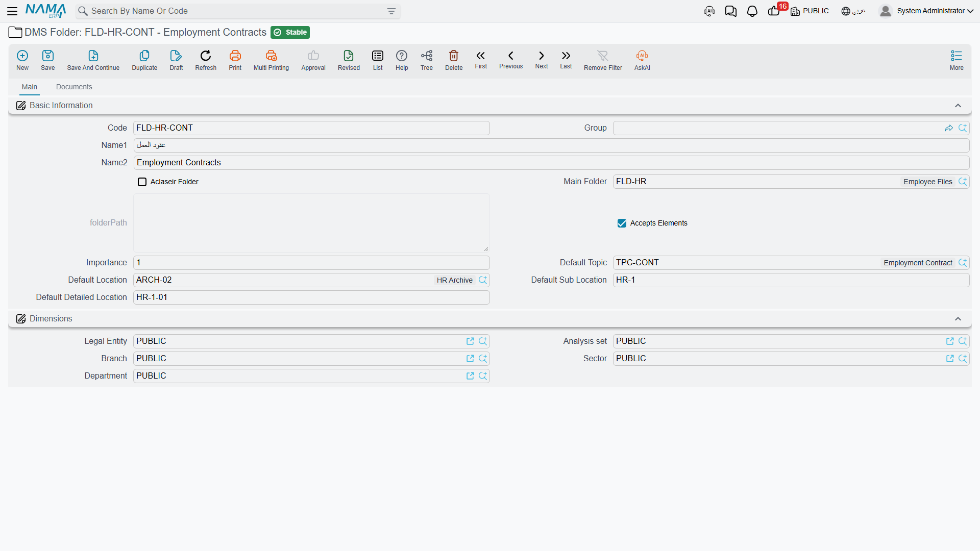Open Analysis set lookup search icon
This screenshot has width=980, height=551.
963,341
